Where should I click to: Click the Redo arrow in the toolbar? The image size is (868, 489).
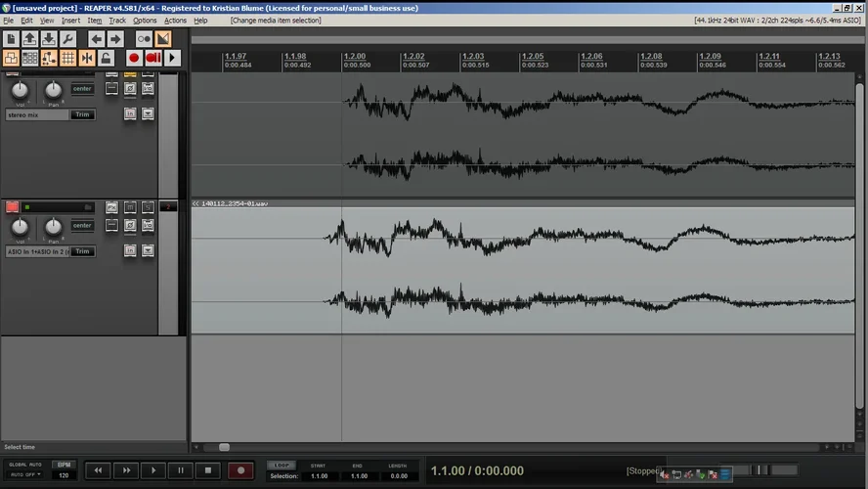(115, 39)
